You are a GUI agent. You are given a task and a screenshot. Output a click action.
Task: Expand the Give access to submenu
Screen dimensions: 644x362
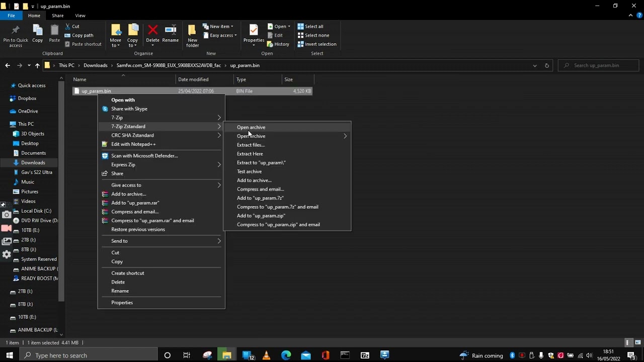point(161,185)
